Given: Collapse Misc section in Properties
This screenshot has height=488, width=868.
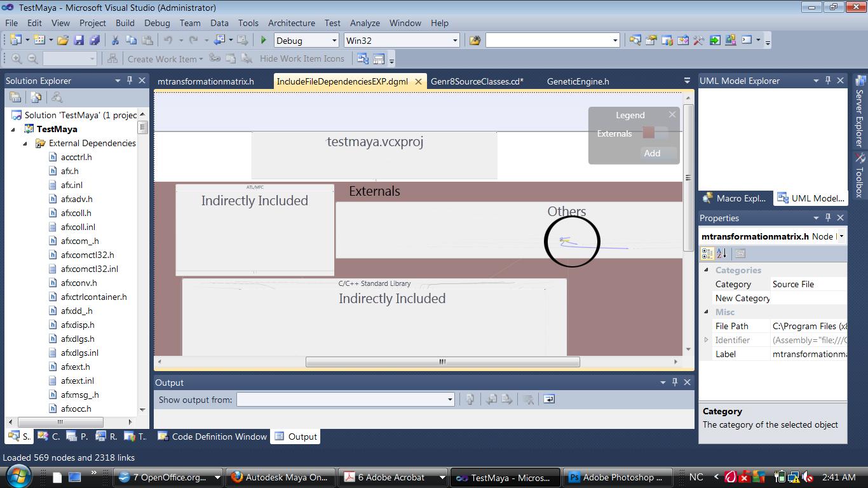Looking at the screenshot, I should click(706, 312).
